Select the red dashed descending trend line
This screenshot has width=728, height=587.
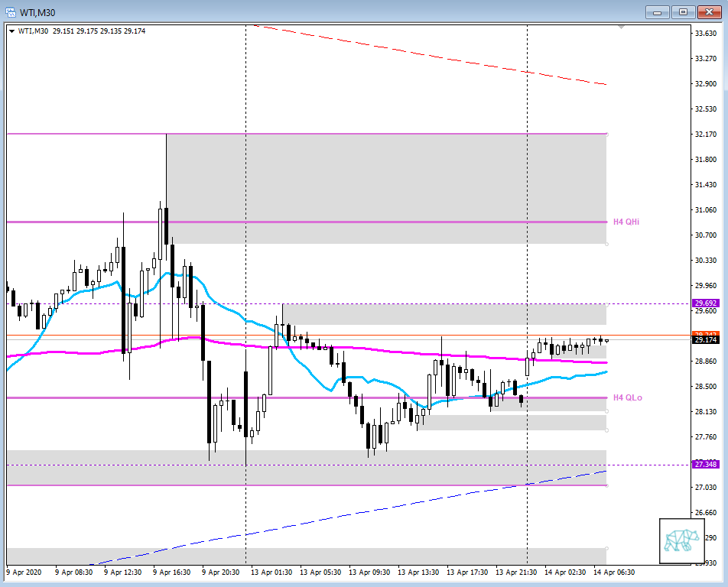coord(428,55)
